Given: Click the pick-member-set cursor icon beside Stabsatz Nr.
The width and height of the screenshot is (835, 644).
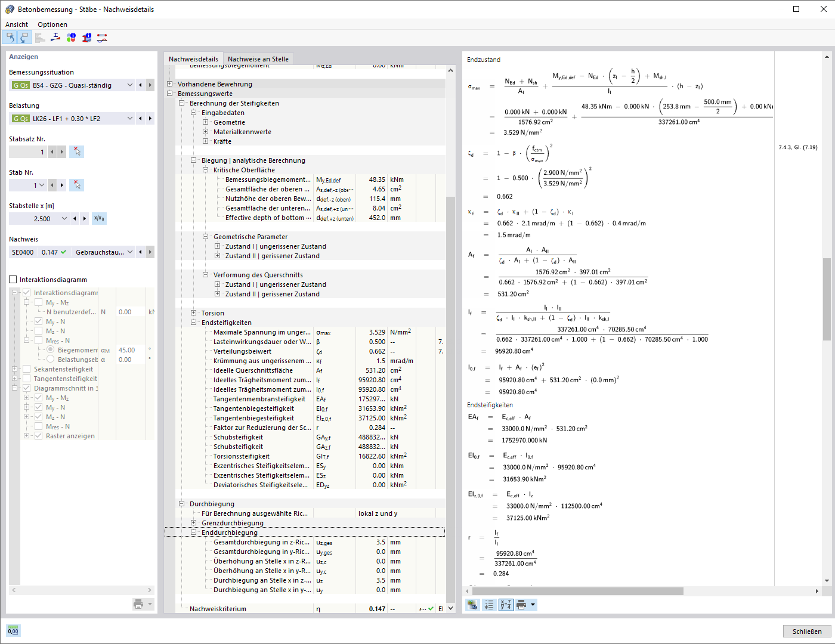Looking at the screenshot, I should tap(76, 152).
